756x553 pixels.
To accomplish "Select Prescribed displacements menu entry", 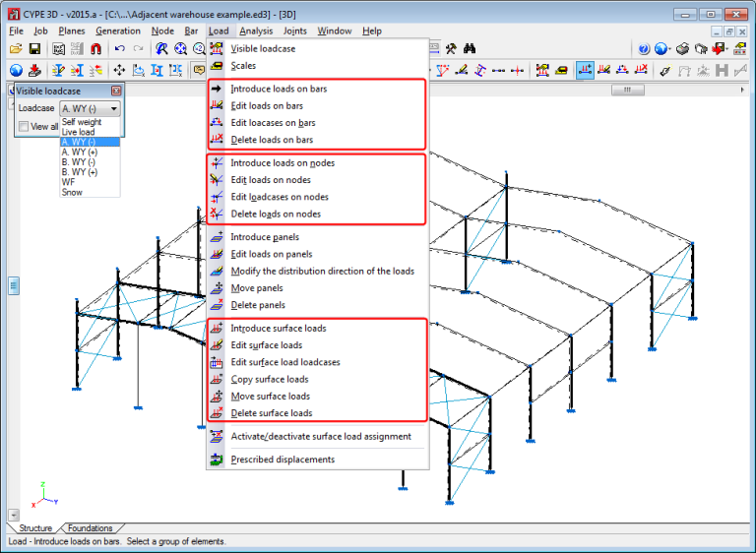I will [318, 460].
